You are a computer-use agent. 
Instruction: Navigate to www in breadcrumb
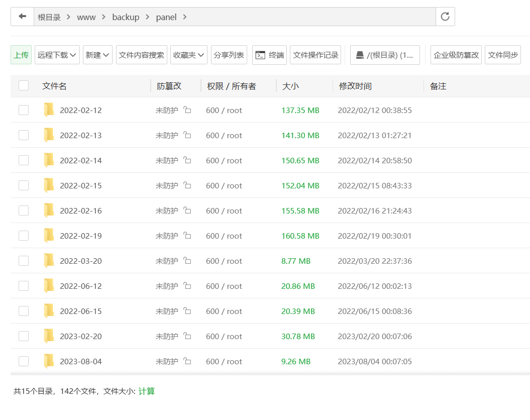[x=86, y=17]
